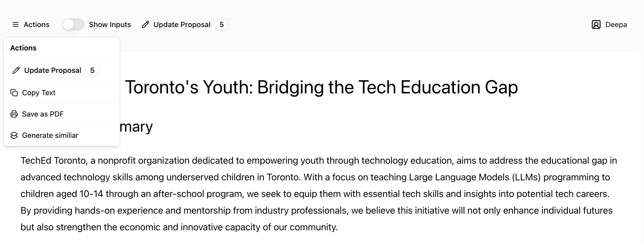Click the 5 counter badge in the dropdown
This screenshot has width=644, height=242.
coord(92,70)
